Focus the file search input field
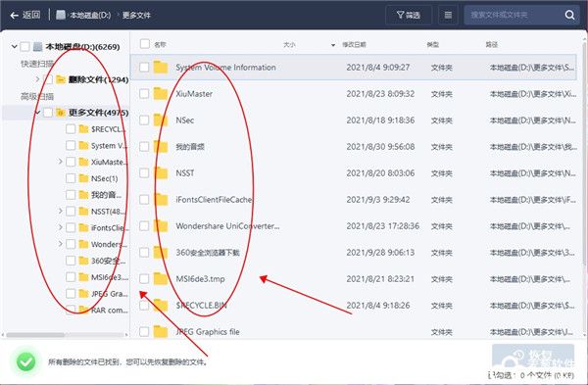588x385 pixels. pyautogui.click(x=514, y=15)
